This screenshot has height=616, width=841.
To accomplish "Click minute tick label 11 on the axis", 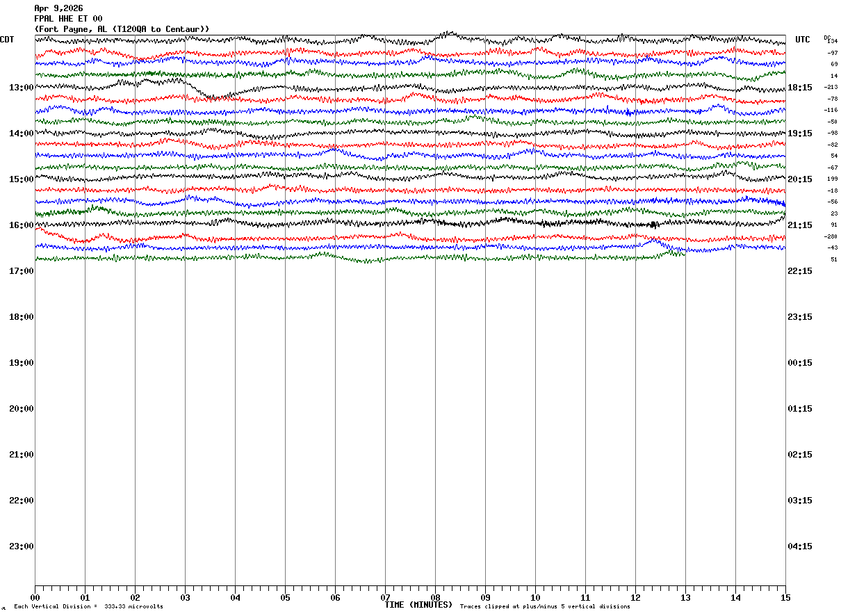I will pyautogui.click(x=585, y=598).
